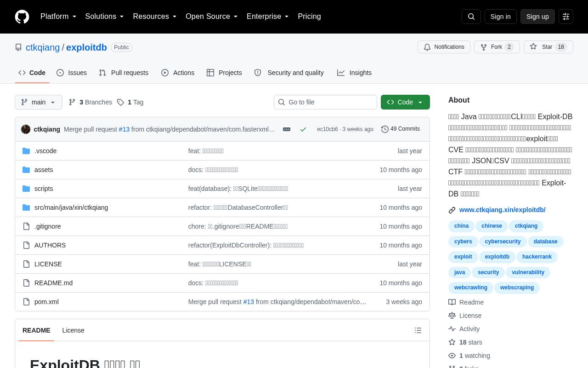588x368 pixels.
Task: Select the java topic tag
Action: point(460,272)
